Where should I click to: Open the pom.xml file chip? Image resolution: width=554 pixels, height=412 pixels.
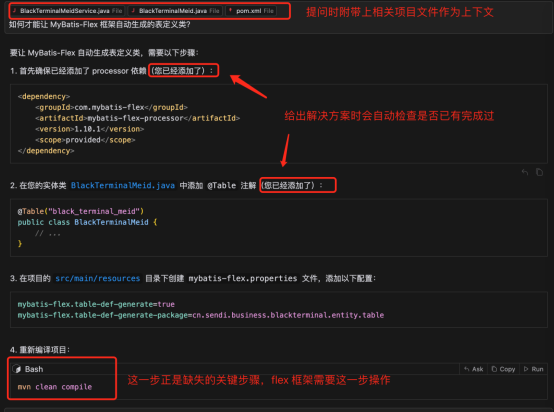251,11
